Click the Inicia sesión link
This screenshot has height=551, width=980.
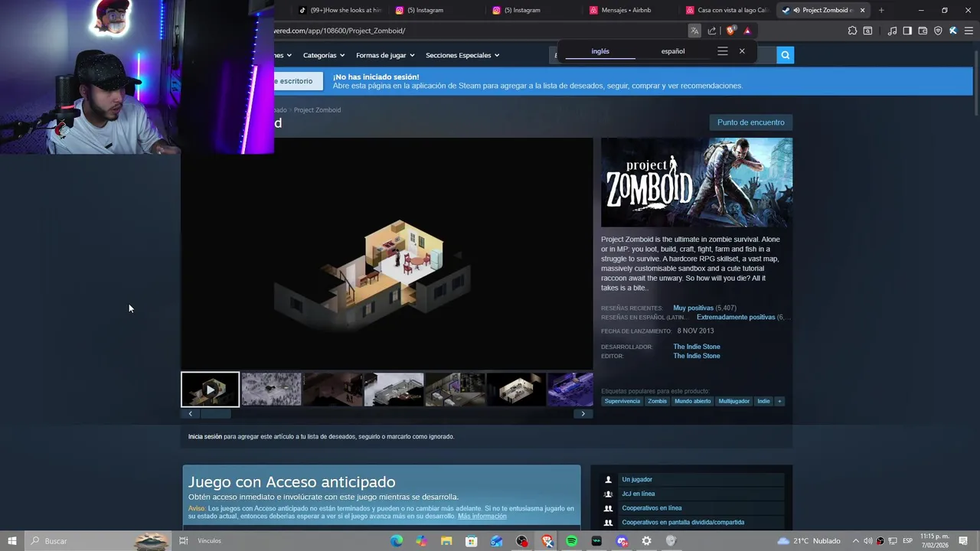point(205,436)
